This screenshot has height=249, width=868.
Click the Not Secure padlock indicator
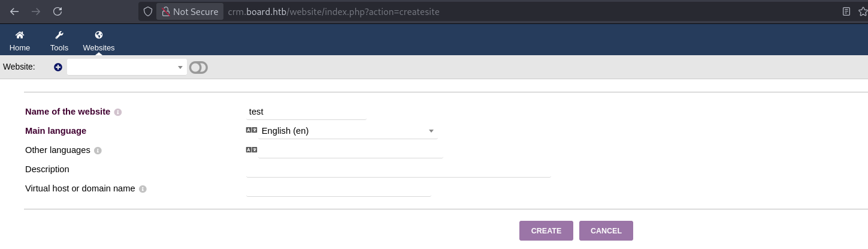pos(190,11)
